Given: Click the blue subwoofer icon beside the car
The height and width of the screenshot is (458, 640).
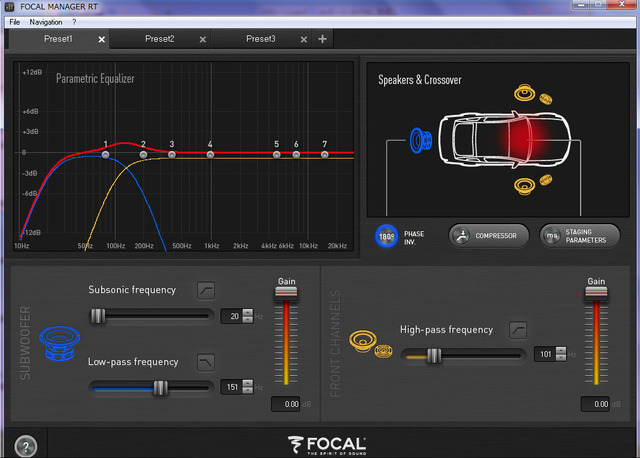Looking at the screenshot, I should click(421, 140).
